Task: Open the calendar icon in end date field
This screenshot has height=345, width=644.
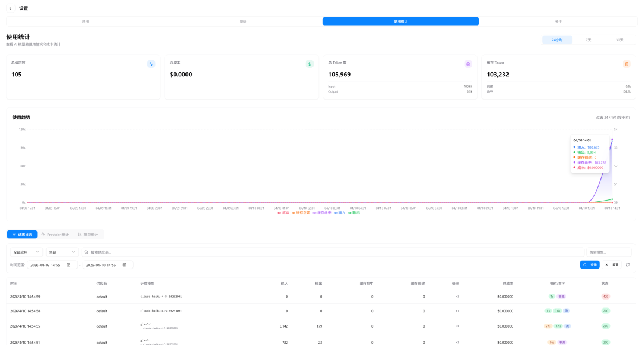Action: (x=124, y=264)
